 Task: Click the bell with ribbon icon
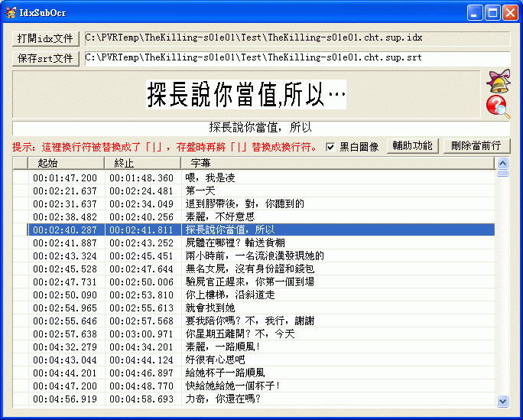(499, 81)
